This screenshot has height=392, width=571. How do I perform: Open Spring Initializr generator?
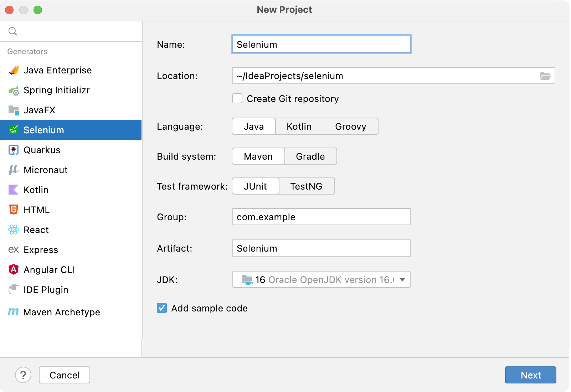pyautogui.click(x=71, y=90)
